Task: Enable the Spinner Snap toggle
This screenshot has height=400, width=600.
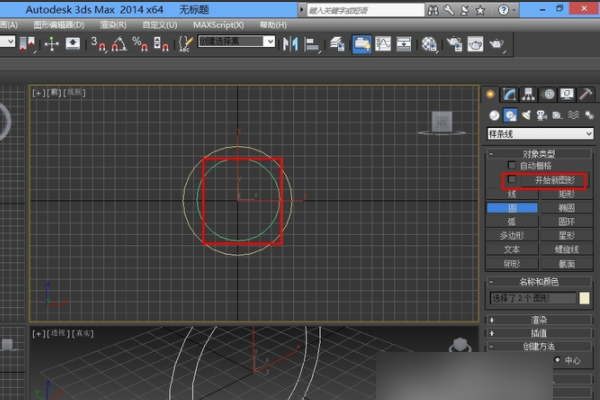Action: tap(161, 44)
